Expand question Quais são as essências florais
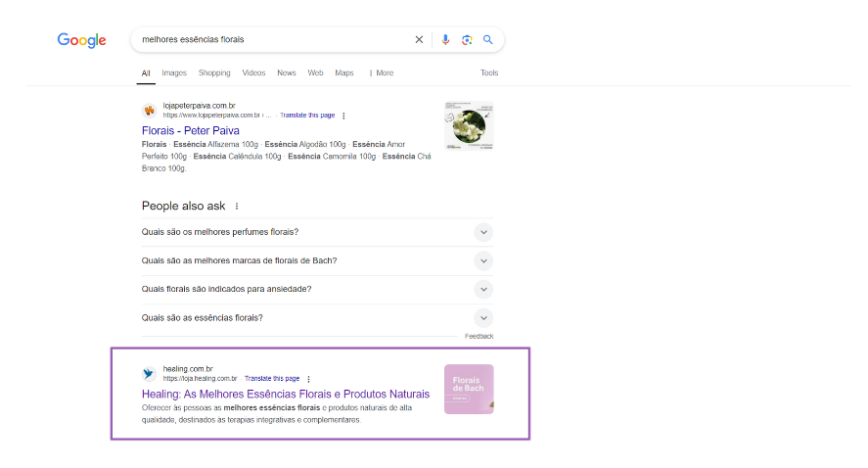This screenshot has width=868, height=468. point(317,318)
